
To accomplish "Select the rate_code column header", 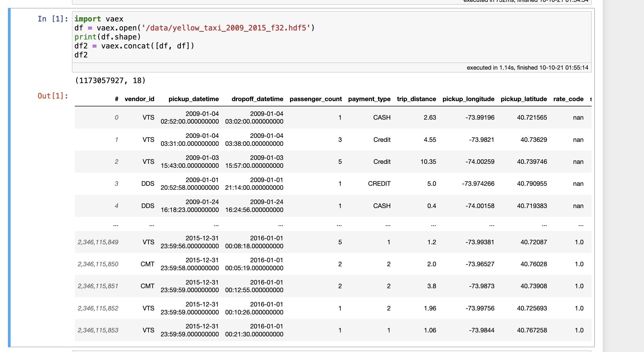I will (568, 99).
